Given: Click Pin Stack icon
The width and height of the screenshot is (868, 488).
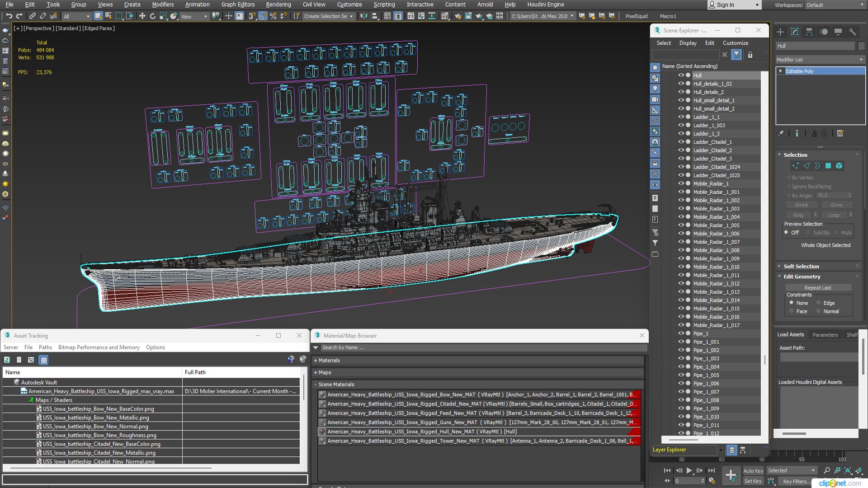Looking at the screenshot, I should tap(781, 133).
